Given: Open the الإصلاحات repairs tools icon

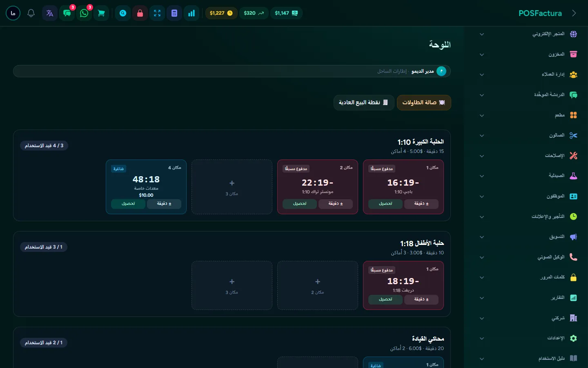Looking at the screenshot, I should pyautogui.click(x=573, y=156).
